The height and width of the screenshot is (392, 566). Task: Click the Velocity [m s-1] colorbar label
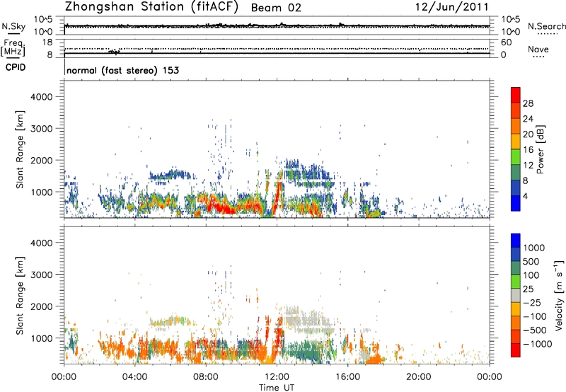click(559, 295)
